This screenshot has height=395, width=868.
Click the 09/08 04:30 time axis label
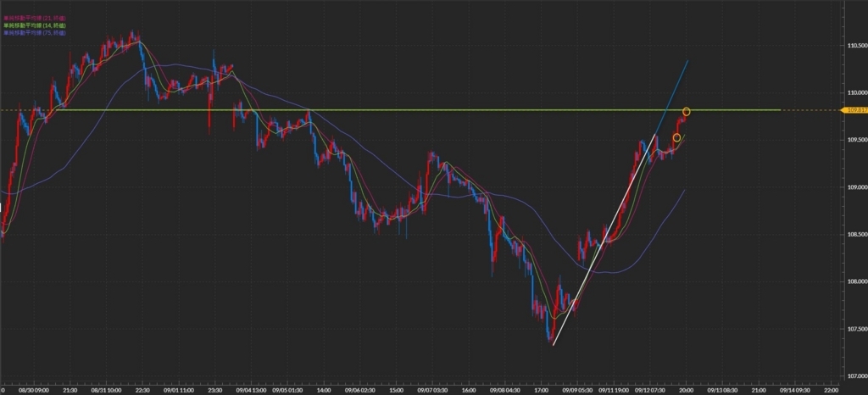tap(505, 390)
